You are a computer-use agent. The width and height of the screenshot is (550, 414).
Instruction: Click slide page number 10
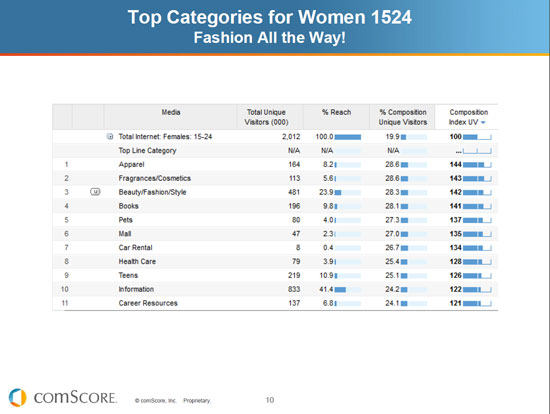(270, 400)
